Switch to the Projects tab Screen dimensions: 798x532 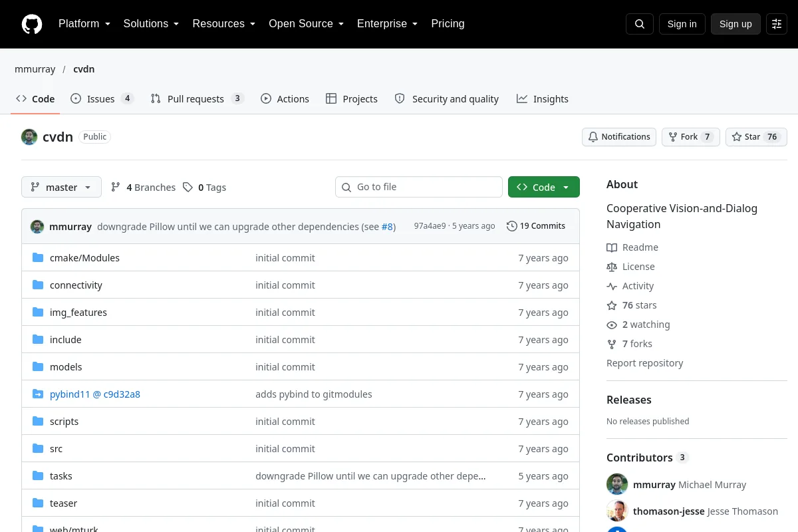[352, 99]
